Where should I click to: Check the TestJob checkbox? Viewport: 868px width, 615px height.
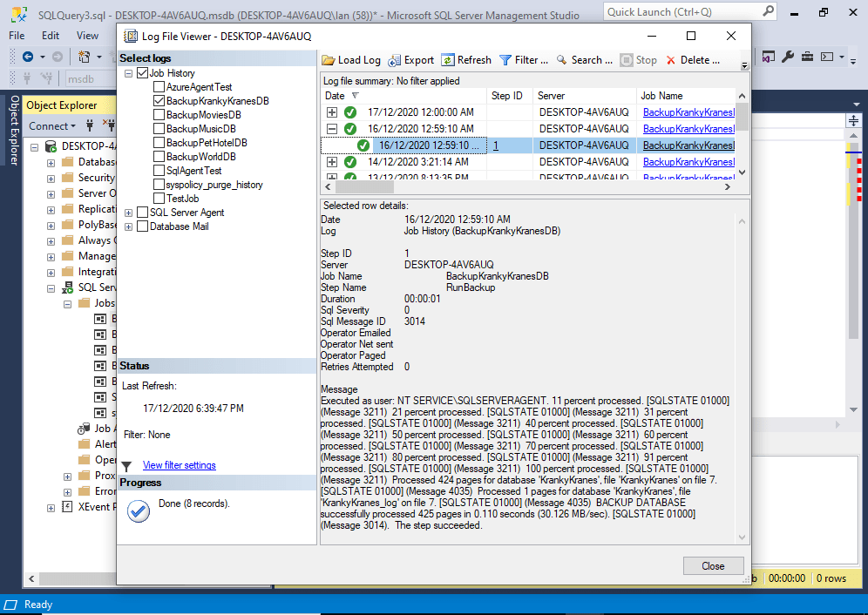pyautogui.click(x=159, y=198)
